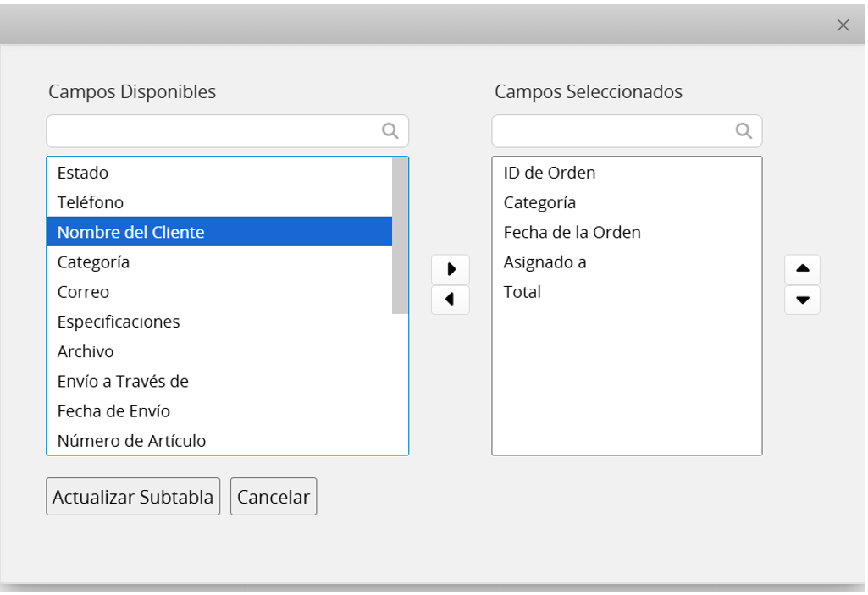Move selected field up with arrow
The image size is (868, 595).
pyautogui.click(x=802, y=269)
